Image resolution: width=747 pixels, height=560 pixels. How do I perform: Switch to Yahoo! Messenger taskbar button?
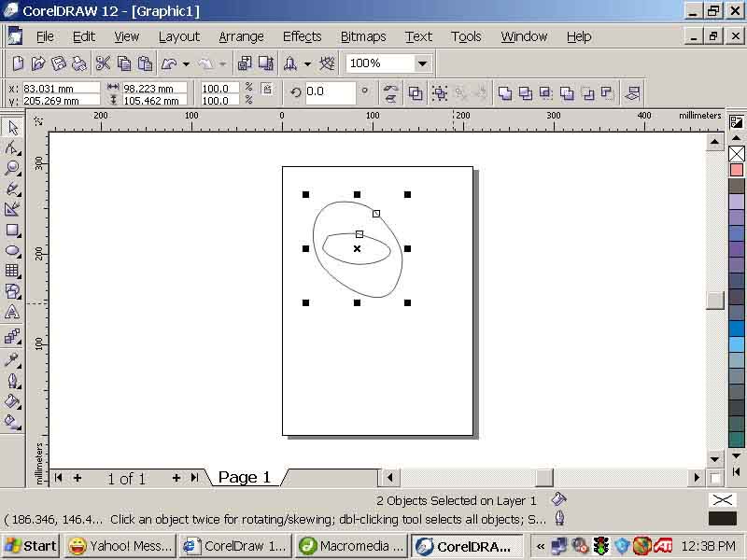click(x=120, y=546)
